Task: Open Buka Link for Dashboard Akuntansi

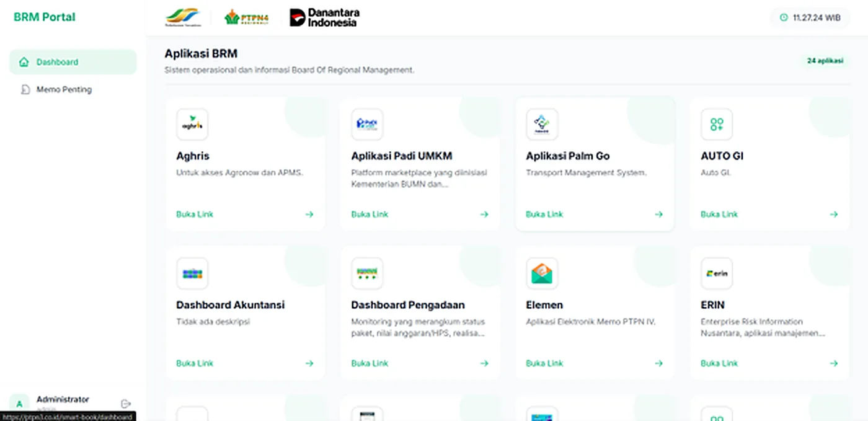Action: pyautogui.click(x=195, y=363)
